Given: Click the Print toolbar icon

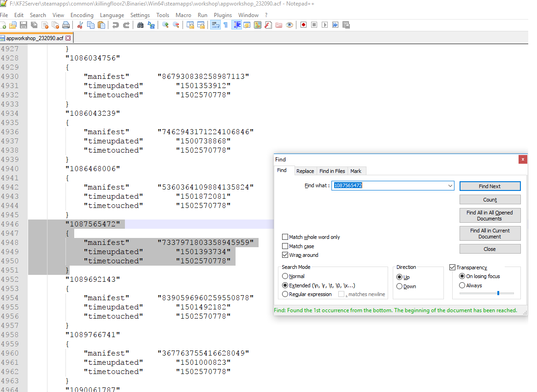Looking at the screenshot, I should 66,25.
